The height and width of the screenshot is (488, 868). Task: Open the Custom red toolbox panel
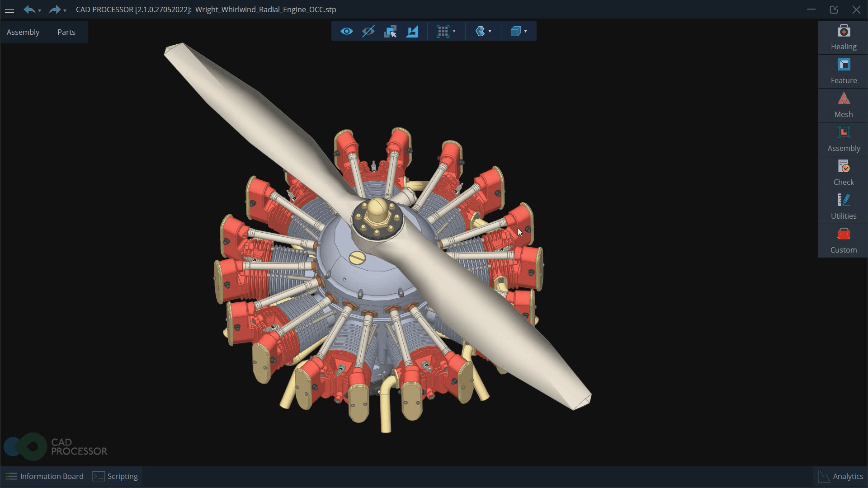pyautogui.click(x=843, y=241)
